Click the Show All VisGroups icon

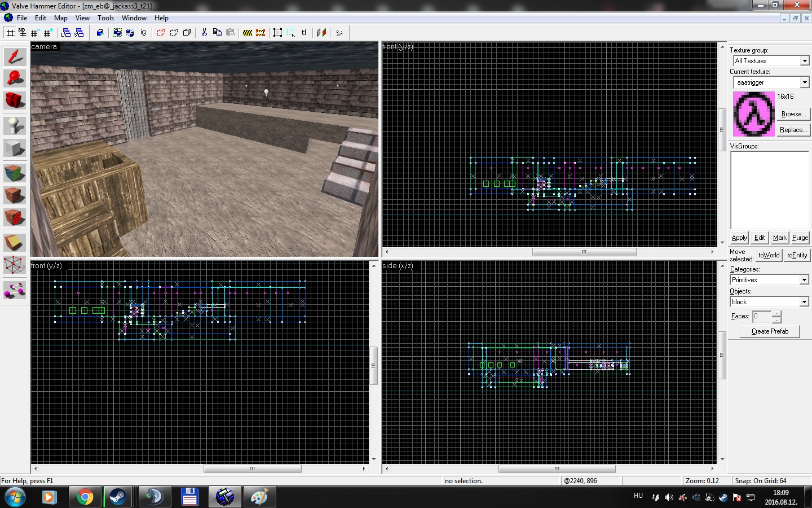click(x=187, y=33)
